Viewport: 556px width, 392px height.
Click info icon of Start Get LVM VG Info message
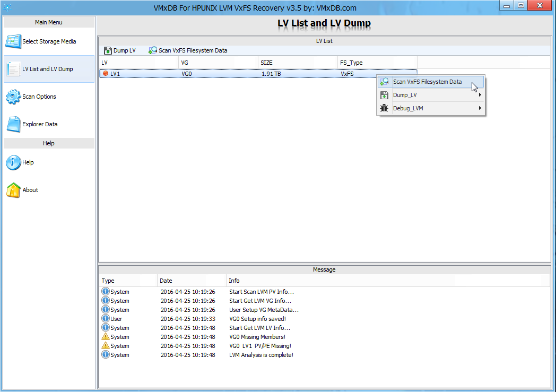pos(106,301)
